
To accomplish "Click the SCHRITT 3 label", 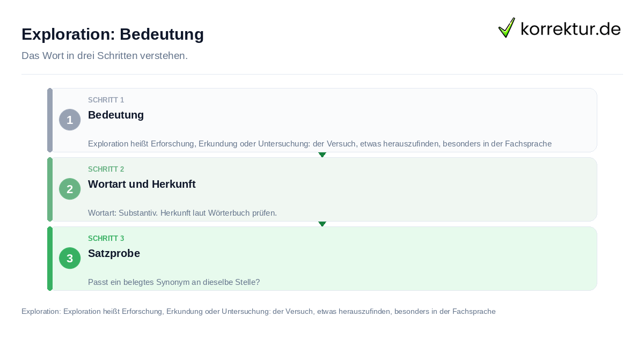I will [106, 239].
